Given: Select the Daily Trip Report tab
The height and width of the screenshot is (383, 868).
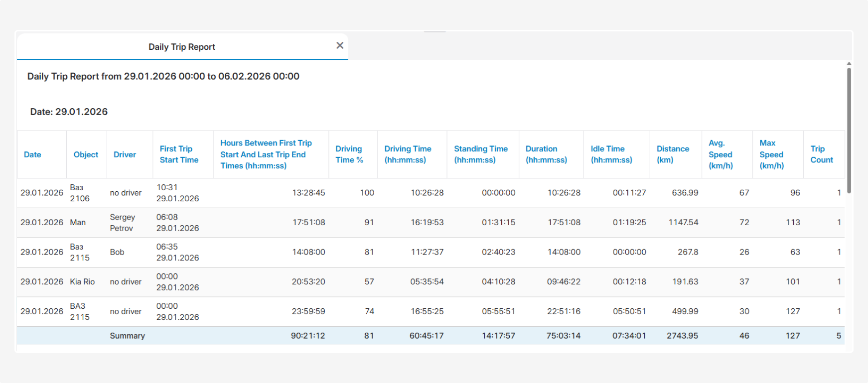Looking at the screenshot, I should [x=182, y=47].
